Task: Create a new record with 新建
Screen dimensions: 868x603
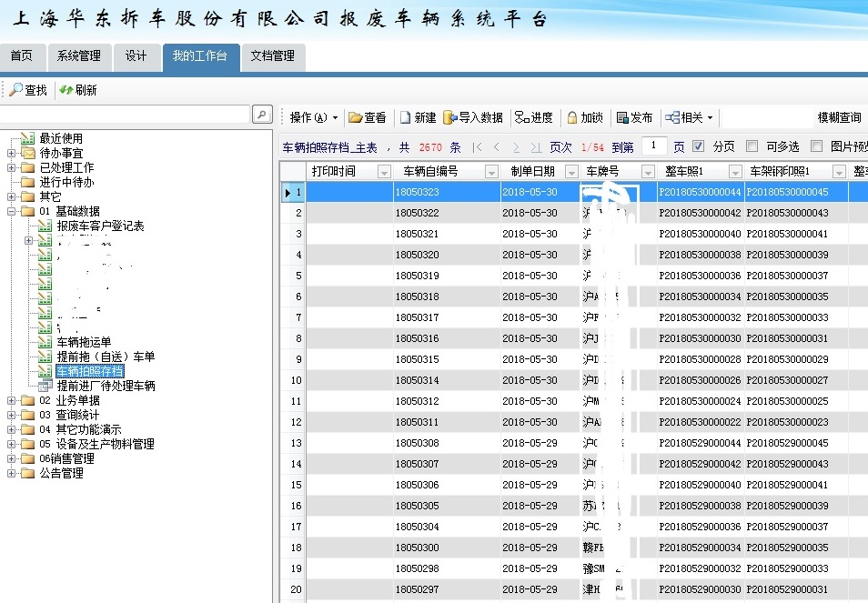Action: (418, 117)
